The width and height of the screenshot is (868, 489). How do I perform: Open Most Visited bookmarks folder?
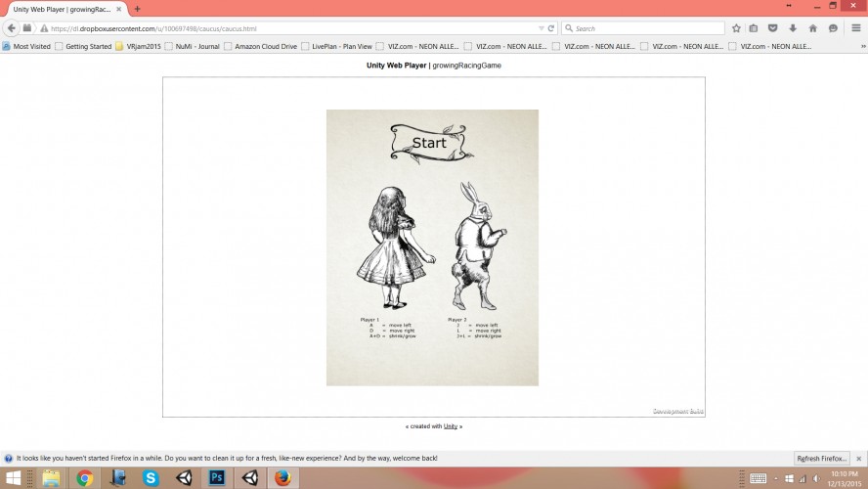(26, 47)
